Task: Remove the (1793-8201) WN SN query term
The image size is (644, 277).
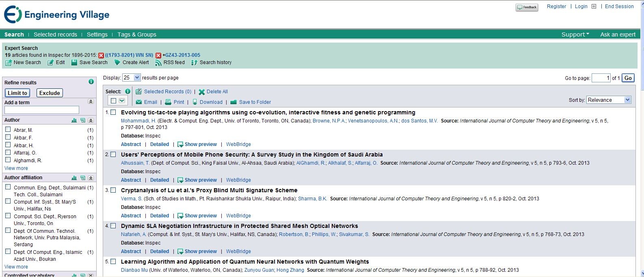Action: [x=101, y=56]
